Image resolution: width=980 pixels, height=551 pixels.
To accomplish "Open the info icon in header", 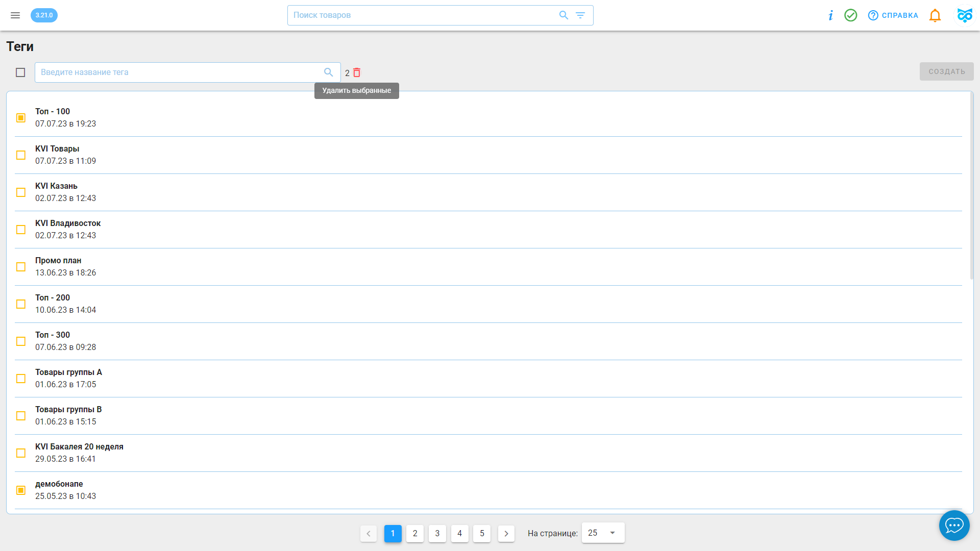I will click(831, 15).
